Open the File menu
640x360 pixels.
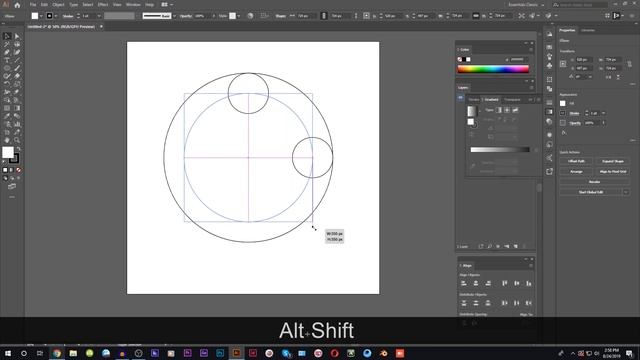pos(33,5)
